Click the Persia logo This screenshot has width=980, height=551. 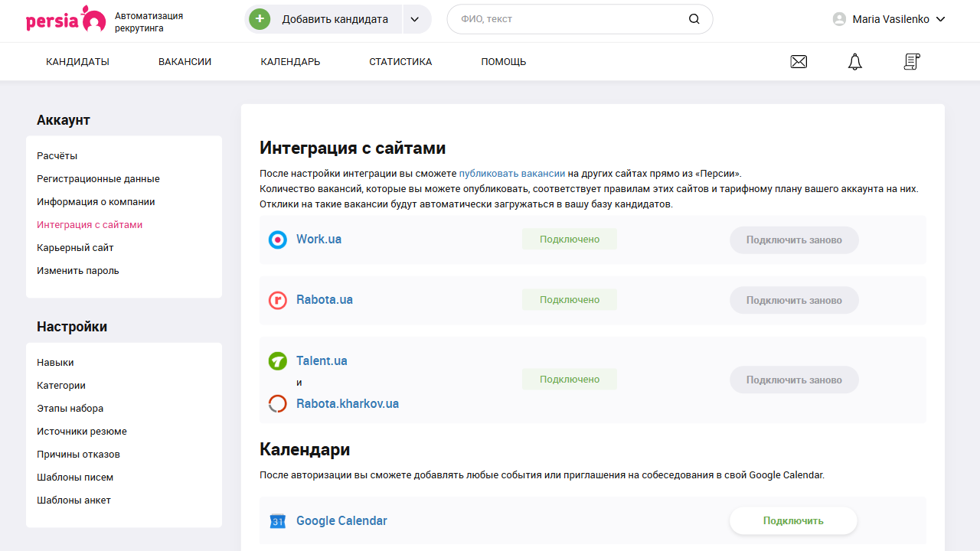pos(64,19)
